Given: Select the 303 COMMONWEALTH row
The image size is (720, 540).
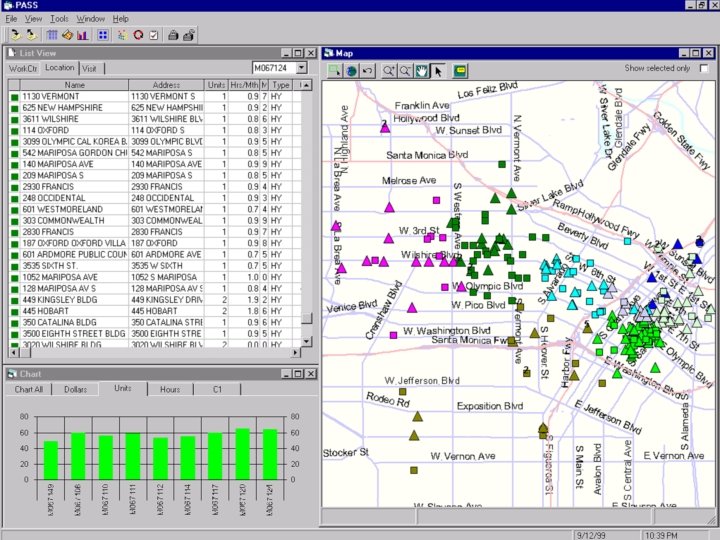Looking at the screenshot, I should 155,220.
